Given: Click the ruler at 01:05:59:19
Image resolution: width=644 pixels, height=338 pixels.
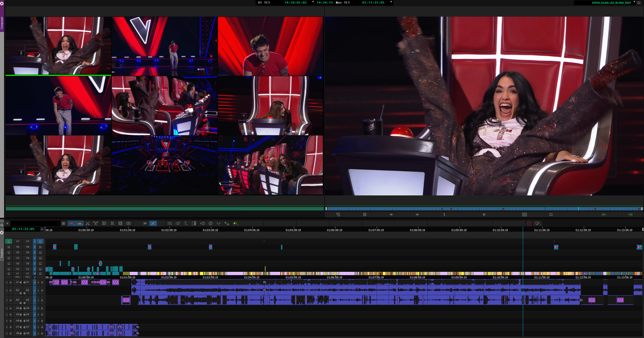Looking at the screenshot, I should [293, 230].
